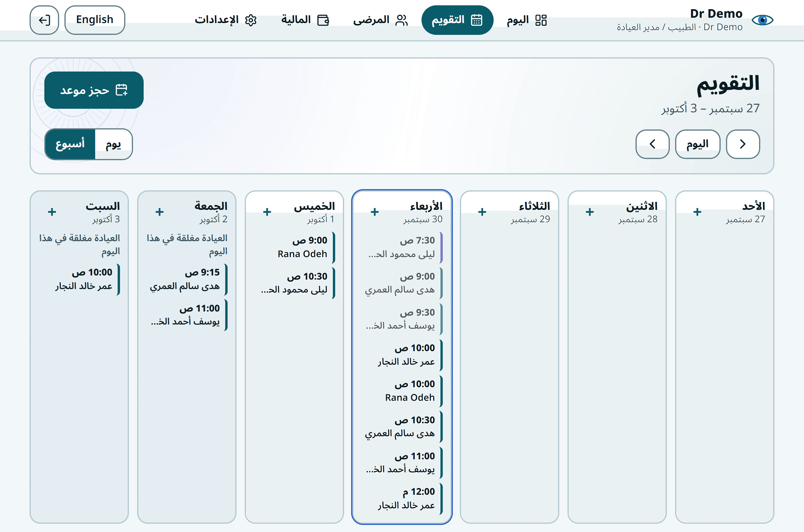Open Wednesday 9:00 ص هدى سالم العمري appointment

coord(402,283)
